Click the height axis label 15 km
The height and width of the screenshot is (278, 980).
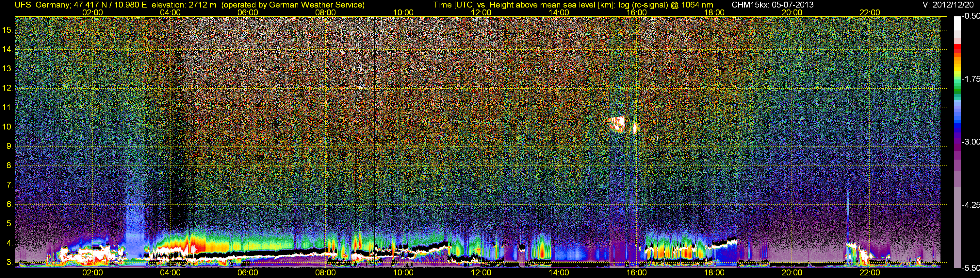coord(8,30)
